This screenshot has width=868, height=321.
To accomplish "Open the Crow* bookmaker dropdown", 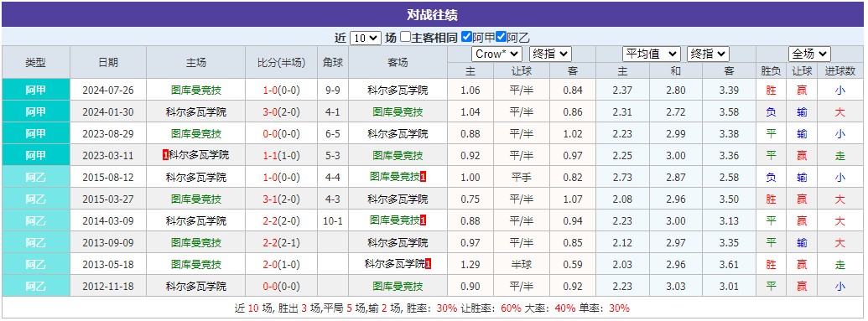I will tap(496, 54).
